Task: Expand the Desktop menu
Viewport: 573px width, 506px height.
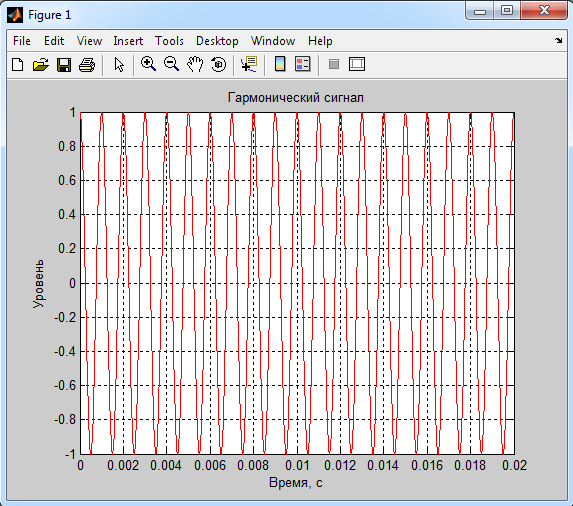Action: 217,41
